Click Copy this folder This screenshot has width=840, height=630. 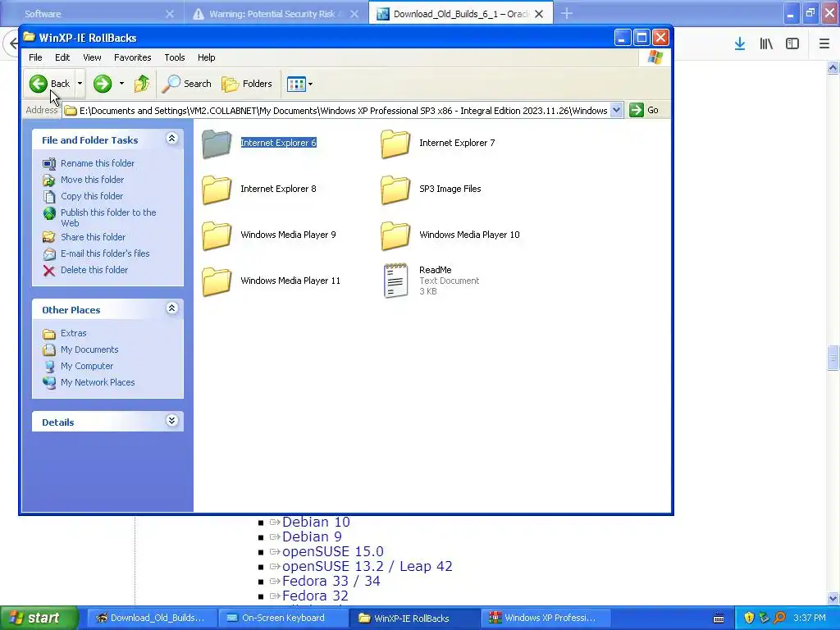coord(92,196)
